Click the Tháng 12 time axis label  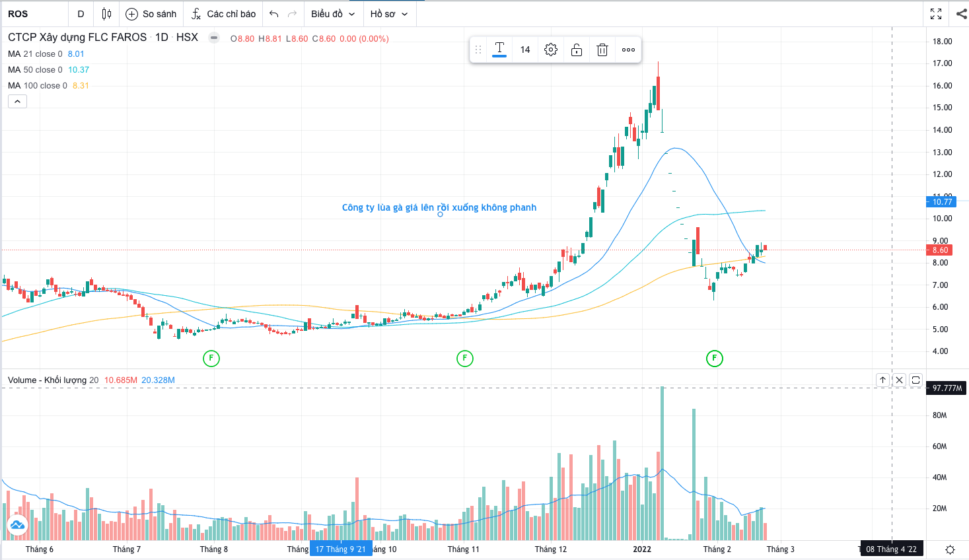[551, 549]
